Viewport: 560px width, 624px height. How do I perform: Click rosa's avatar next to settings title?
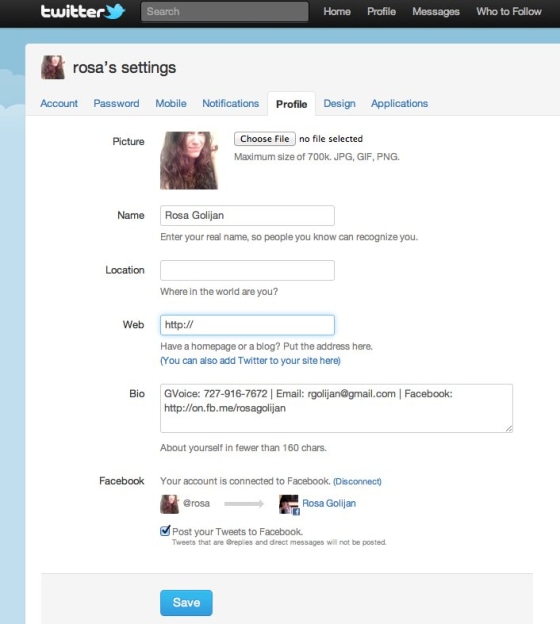(x=53, y=67)
